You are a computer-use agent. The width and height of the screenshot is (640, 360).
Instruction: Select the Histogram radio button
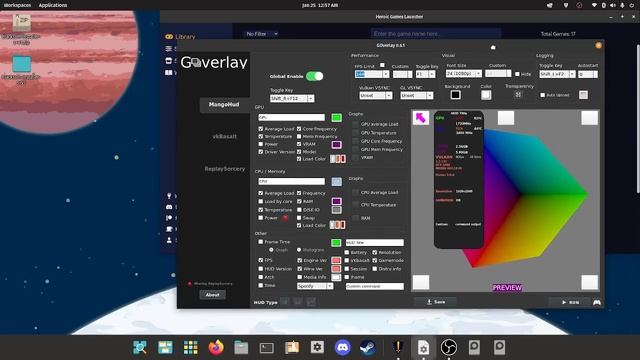pos(299,250)
